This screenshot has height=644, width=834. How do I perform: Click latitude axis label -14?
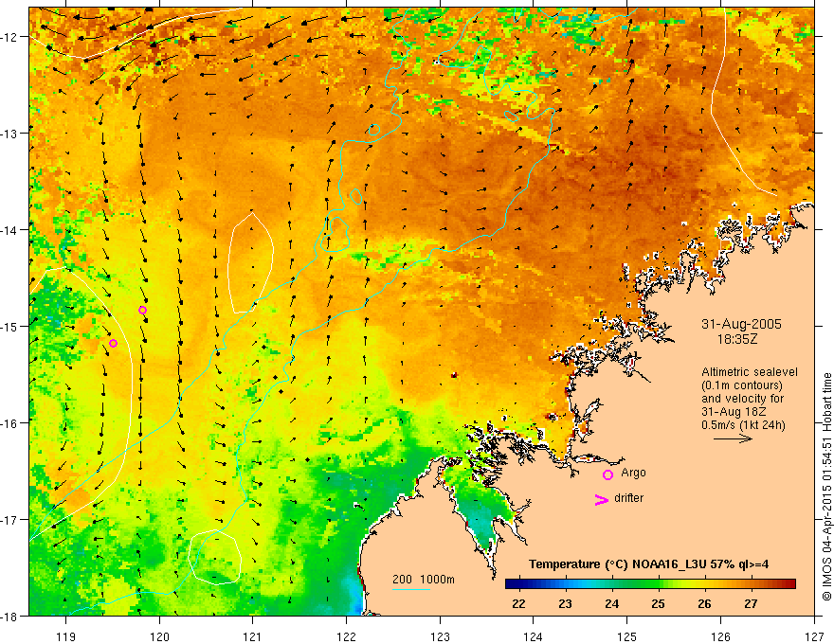tap(11, 230)
